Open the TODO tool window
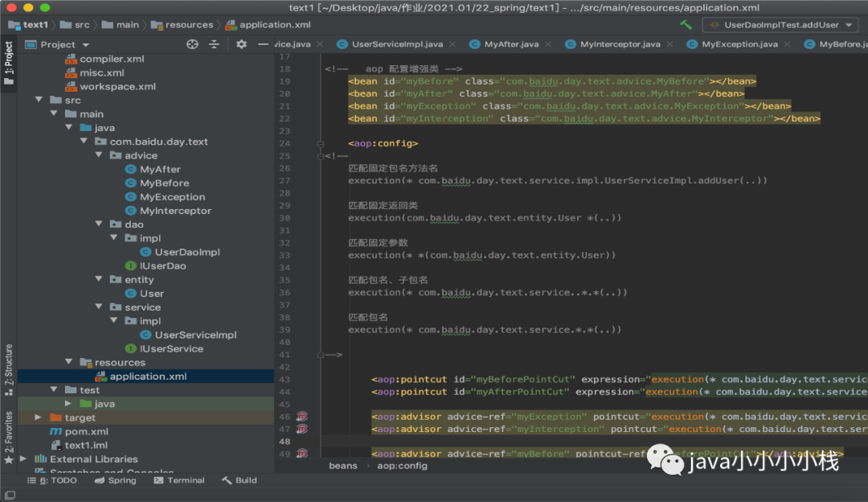868x502 pixels. click(52, 480)
